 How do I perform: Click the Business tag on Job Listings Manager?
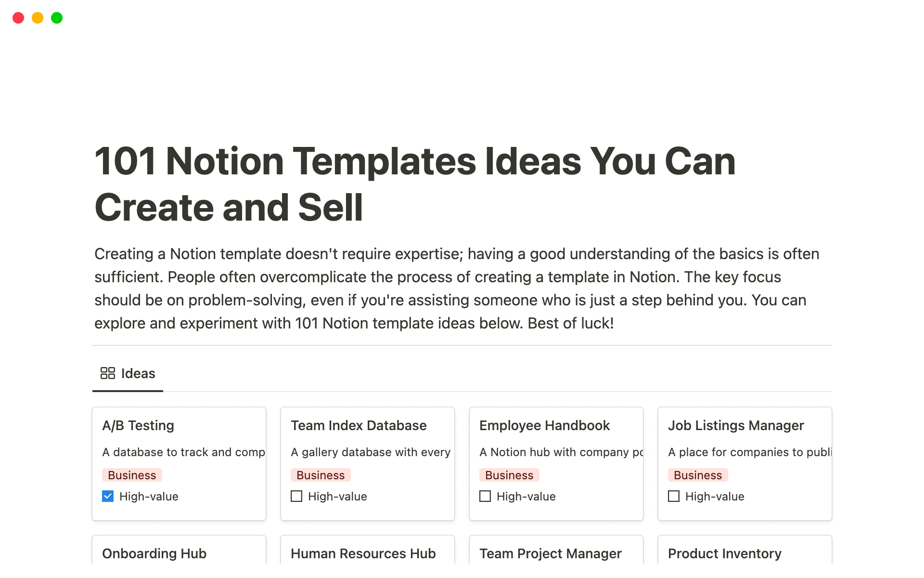(x=698, y=474)
